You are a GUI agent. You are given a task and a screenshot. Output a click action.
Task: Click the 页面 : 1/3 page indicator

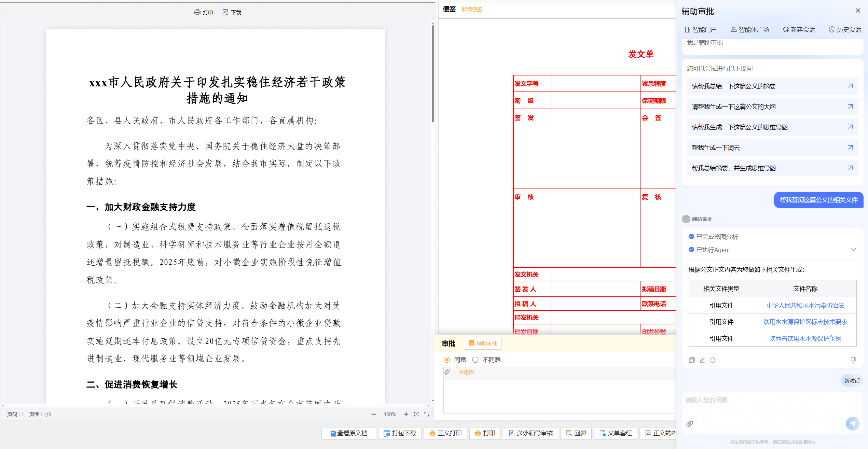[40, 414]
